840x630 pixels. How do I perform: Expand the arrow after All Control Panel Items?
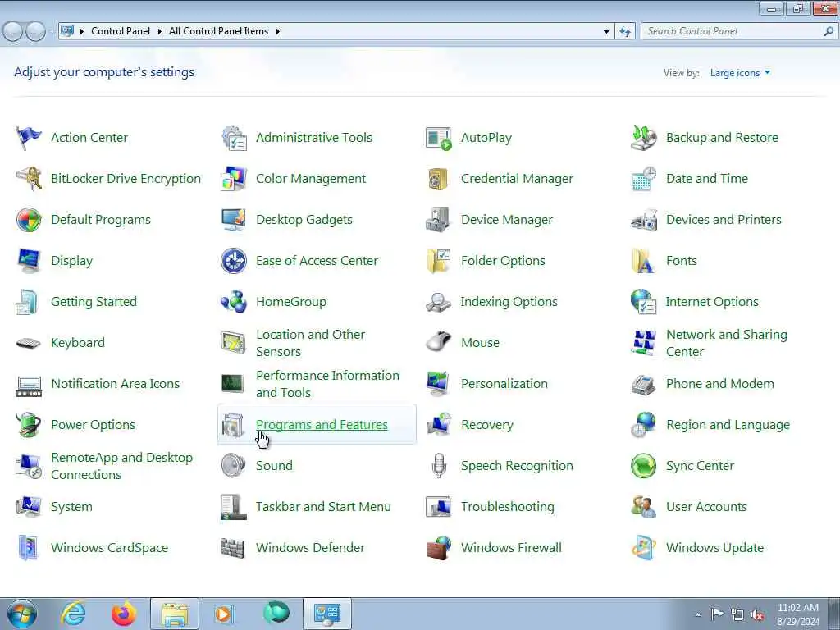pyautogui.click(x=277, y=32)
